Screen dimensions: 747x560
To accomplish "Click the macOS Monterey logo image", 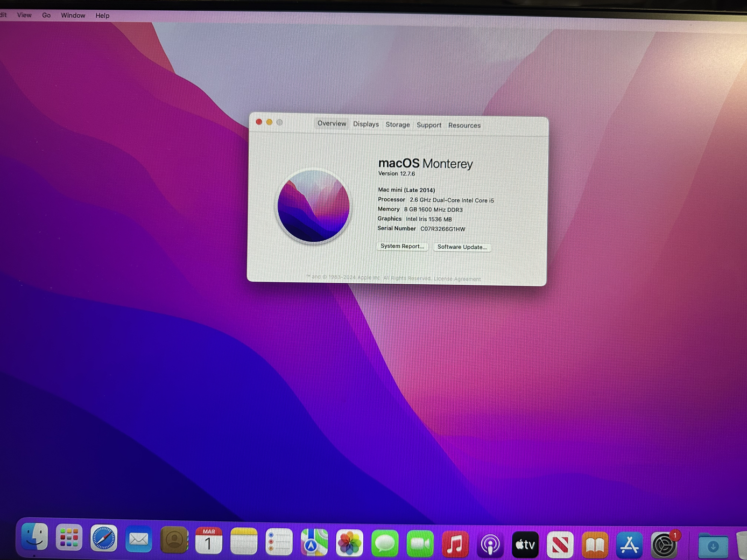I will (313, 206).
